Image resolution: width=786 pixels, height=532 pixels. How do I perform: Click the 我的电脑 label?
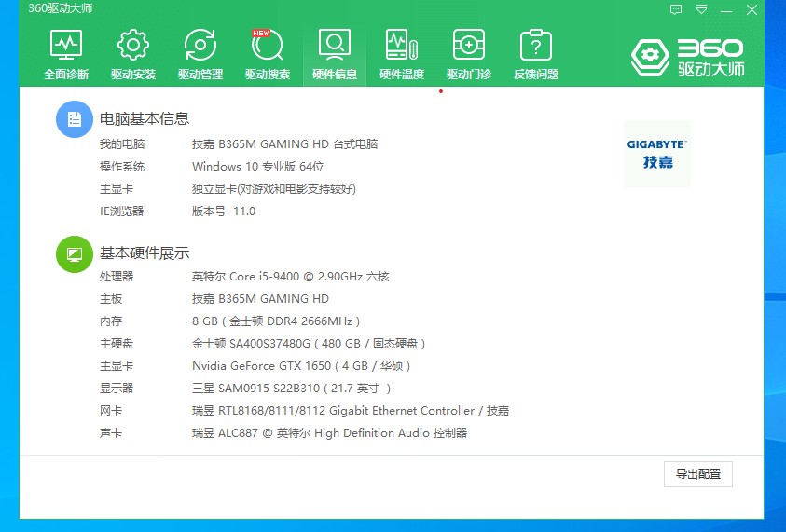122,144
